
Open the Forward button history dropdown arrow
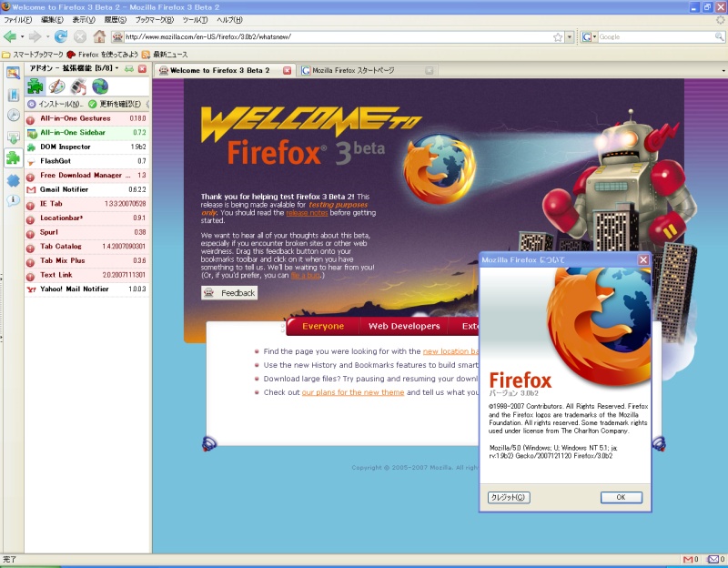point(47,36)
